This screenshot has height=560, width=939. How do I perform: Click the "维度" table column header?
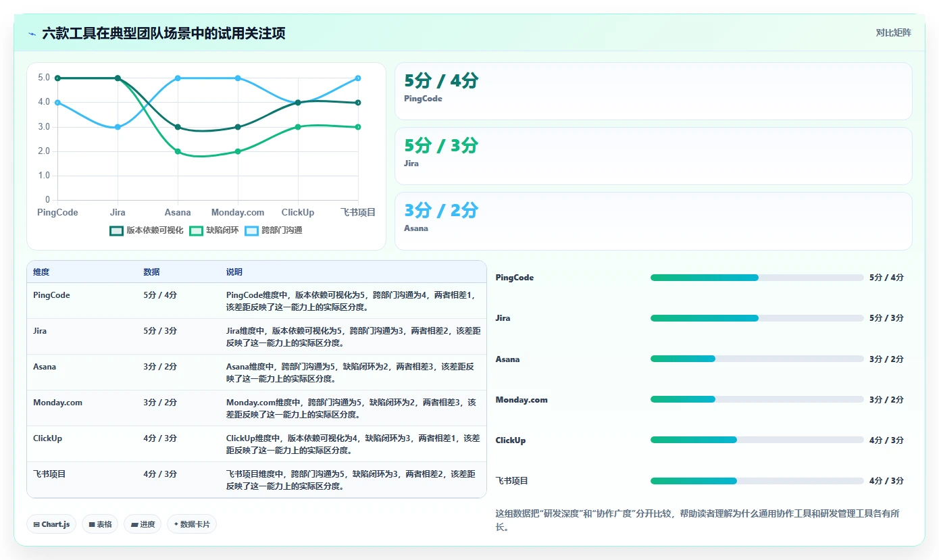click(x=41, y=272)
